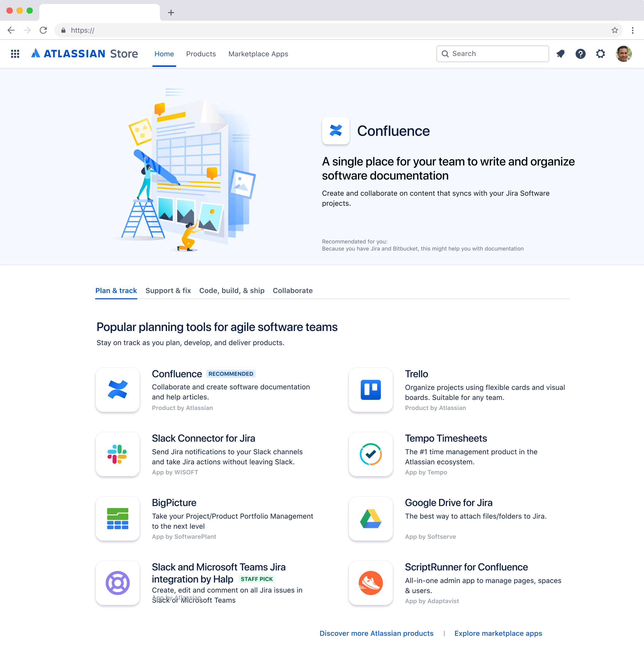The width and height of the screenshot is (644, 668).
Task: Click the Slack Connector for Jira icon
Action: (118, 454)
